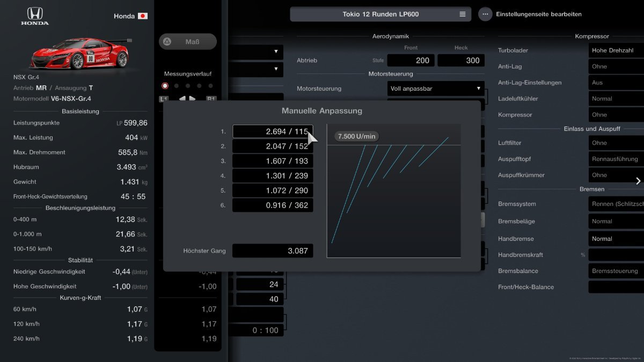Click the gear ratio graph area
Viewport: 644px width, 362px height.
(394, 190)
